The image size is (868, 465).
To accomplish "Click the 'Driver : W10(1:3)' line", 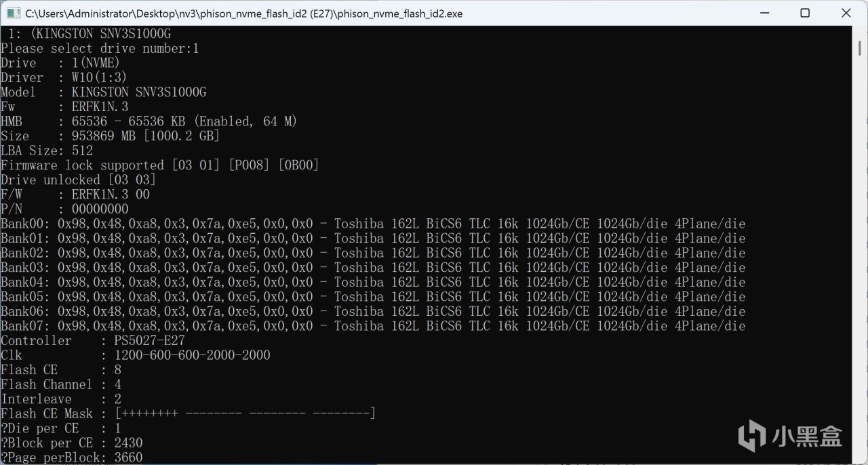I will 64,78.
